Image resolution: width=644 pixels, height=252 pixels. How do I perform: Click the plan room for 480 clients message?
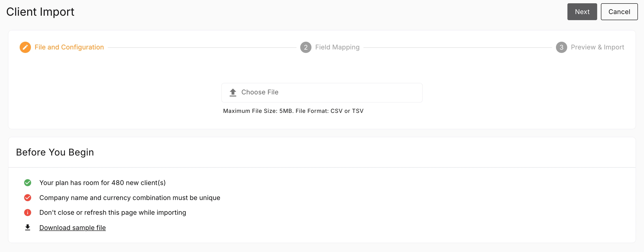click(103, 182)
